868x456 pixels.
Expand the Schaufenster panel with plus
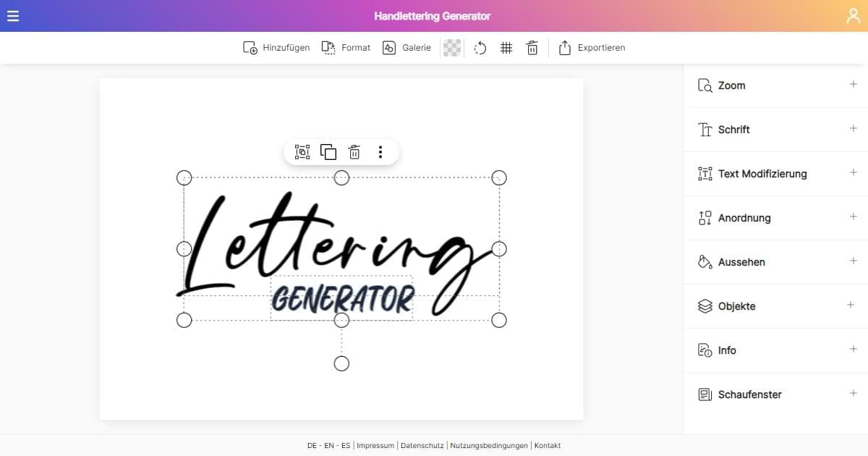click(x=853, y=393)
